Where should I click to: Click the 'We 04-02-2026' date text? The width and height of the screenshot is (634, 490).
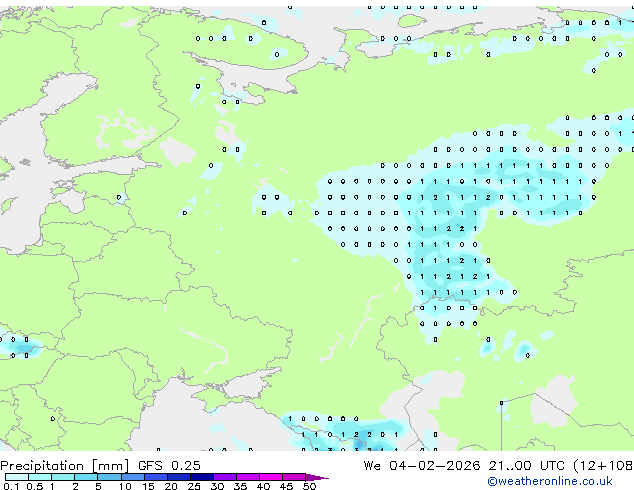point(422,466)
